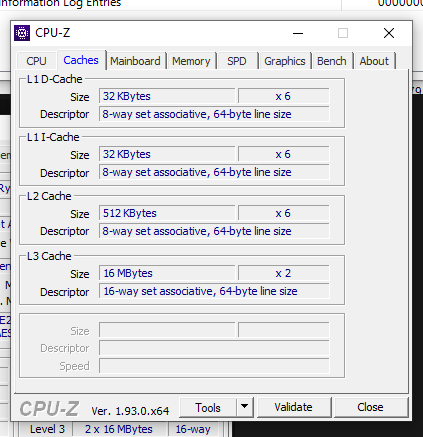Click the Validate button
423x437 pixels.
coord(293,407)
